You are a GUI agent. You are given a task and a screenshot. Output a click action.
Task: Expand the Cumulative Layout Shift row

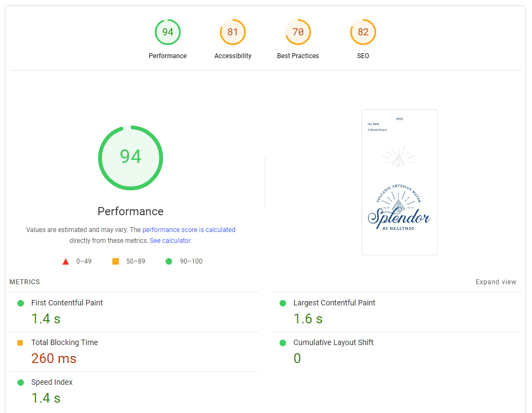tap(333, 342)
